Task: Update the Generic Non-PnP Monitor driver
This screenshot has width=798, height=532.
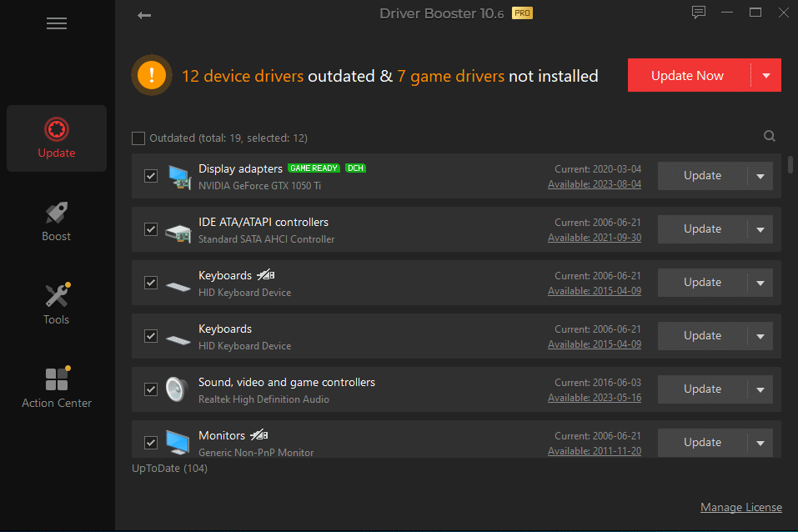Action: [702, 443]
